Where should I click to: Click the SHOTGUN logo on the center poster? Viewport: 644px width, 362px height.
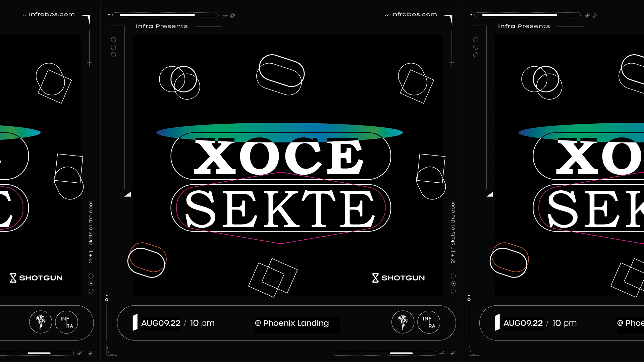coord(398,278)
